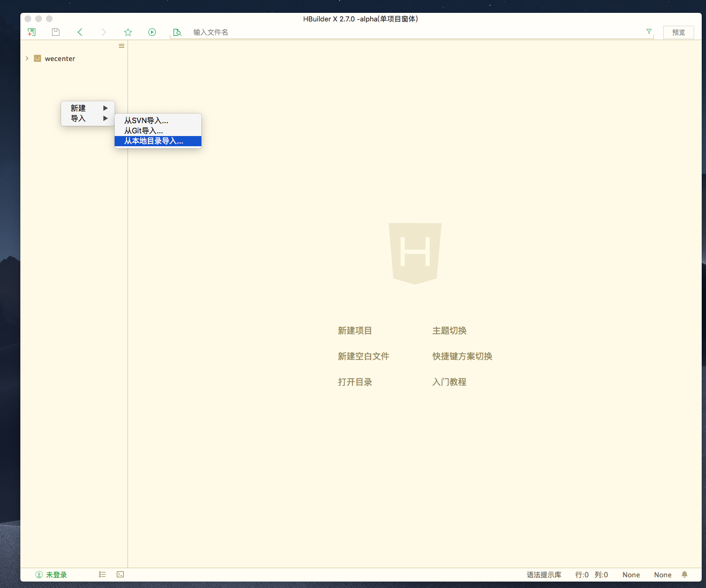The height and width of the screenshot is (588, 706).
Task: Click the last None status entry
Action: click(663, 575)
